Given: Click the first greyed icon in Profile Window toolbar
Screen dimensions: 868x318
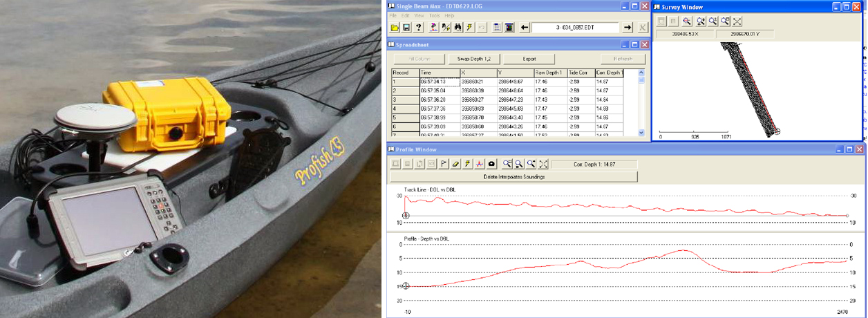Looking at the screenshot, I should coord(395,164).
